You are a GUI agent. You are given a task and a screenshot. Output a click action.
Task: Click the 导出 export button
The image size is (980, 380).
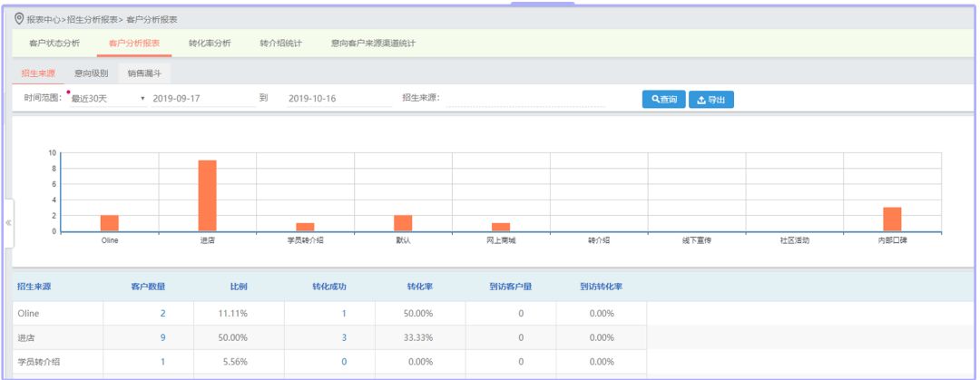[x=711, y=99]
